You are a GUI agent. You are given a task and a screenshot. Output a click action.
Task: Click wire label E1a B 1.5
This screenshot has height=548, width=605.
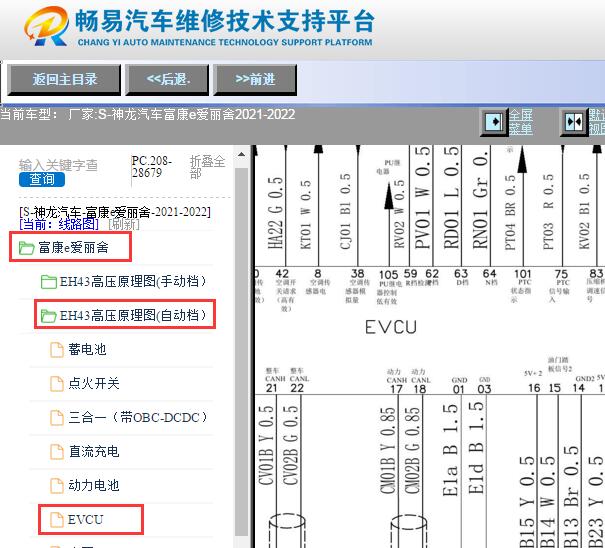click(450, 450)
